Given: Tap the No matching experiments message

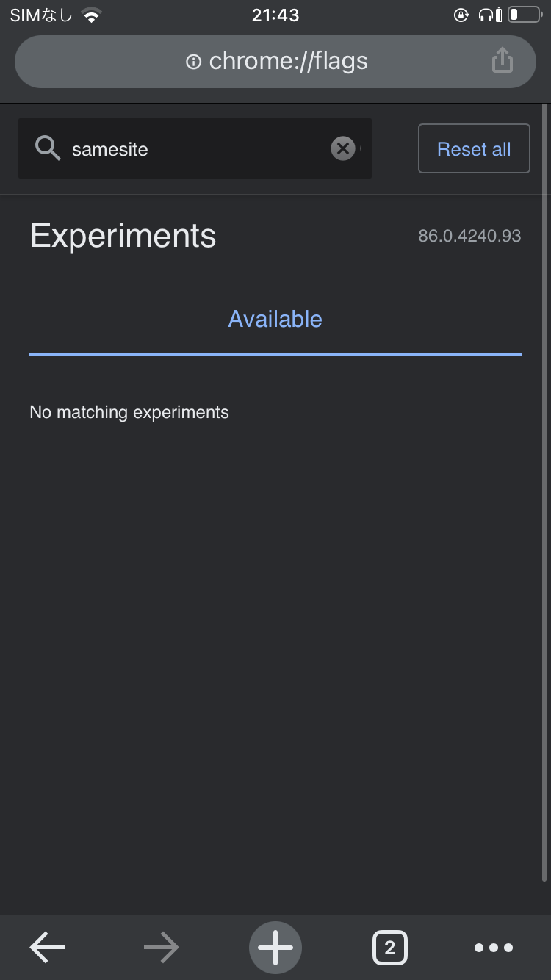Looking at the screenshot, I should tap(129, 412).
